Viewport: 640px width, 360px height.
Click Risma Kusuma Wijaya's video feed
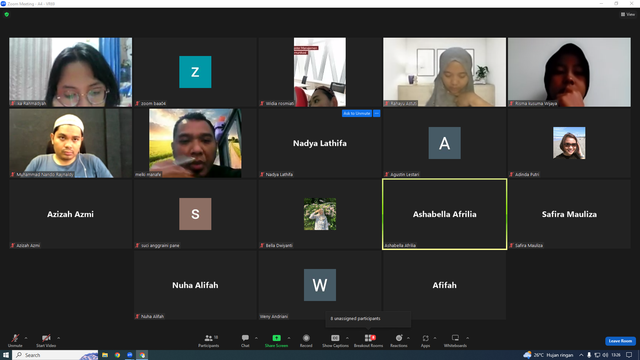pos(569,72)
